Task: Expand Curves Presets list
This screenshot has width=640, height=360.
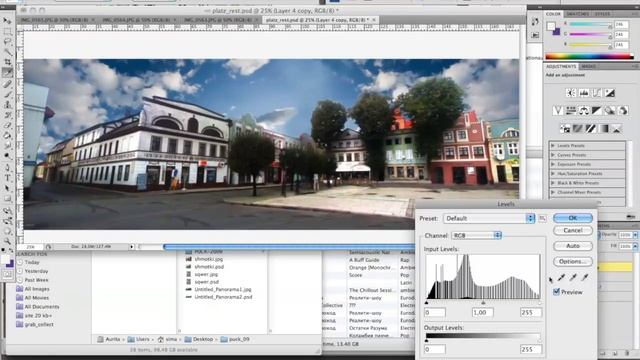Action: (x=553, y=155)
